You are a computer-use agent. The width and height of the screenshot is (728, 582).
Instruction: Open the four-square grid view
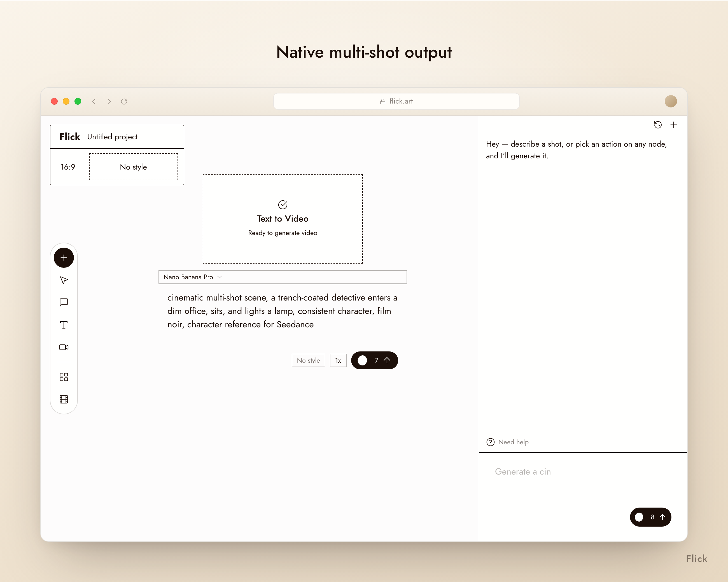coord(64,377)
